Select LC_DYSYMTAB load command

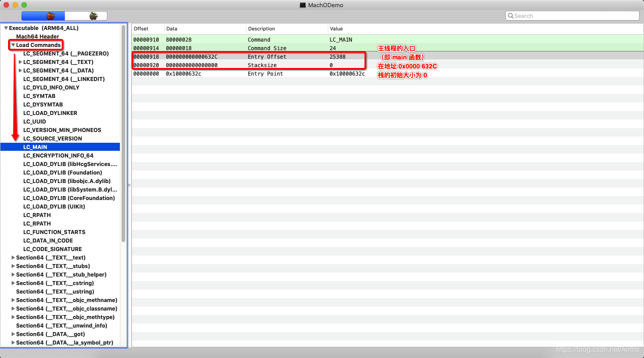[x=43, y=105]
